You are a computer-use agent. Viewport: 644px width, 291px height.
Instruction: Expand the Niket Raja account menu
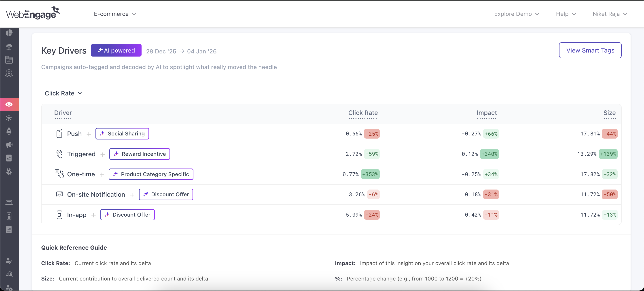pos(610,14)
